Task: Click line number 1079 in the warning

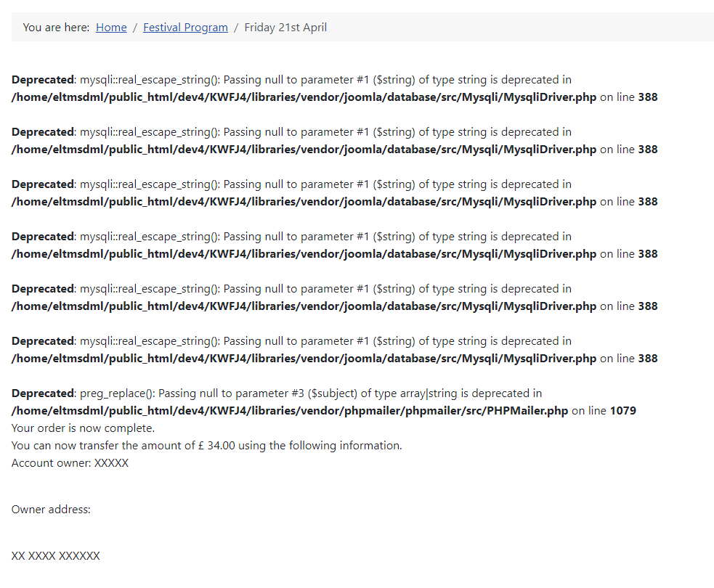Action: coord(622,411)
